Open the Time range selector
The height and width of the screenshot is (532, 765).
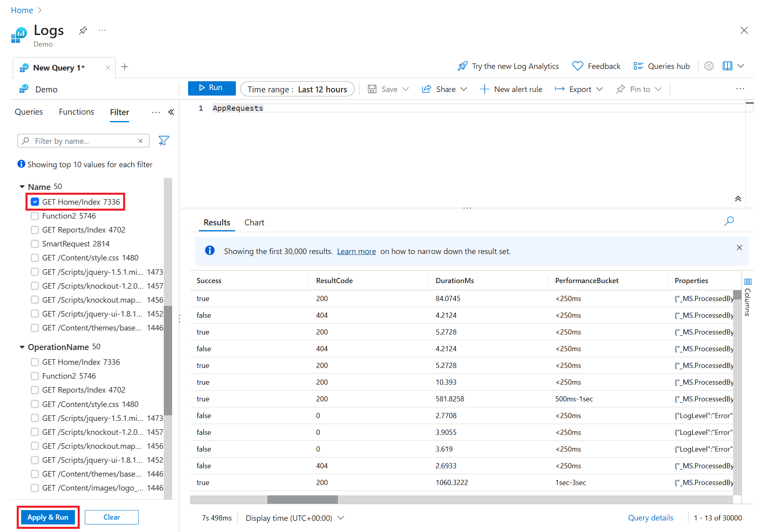(x=297, y=89)
